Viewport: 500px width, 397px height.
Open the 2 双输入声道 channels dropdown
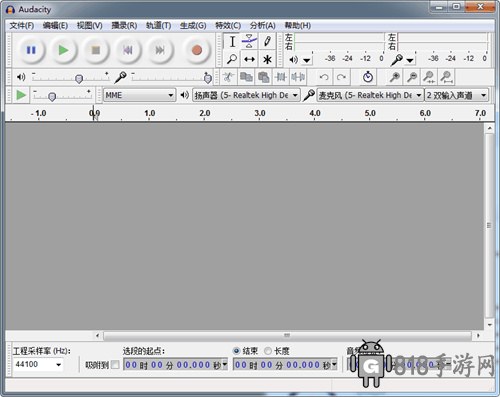[456, 95]
